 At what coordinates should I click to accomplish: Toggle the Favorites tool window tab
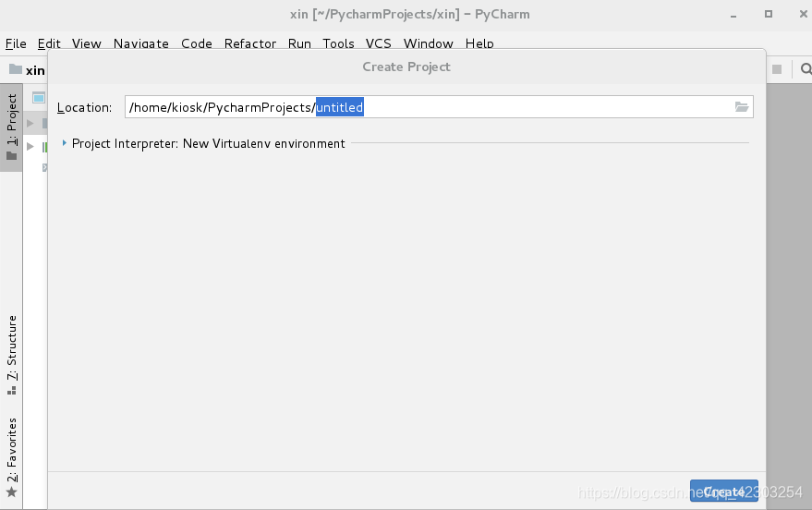coord(11,456)
